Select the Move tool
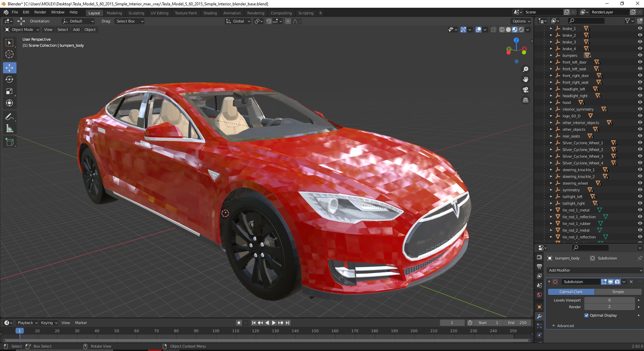This screenshot has height=351, width=644. pyautogui.click(x=9, y=68)
